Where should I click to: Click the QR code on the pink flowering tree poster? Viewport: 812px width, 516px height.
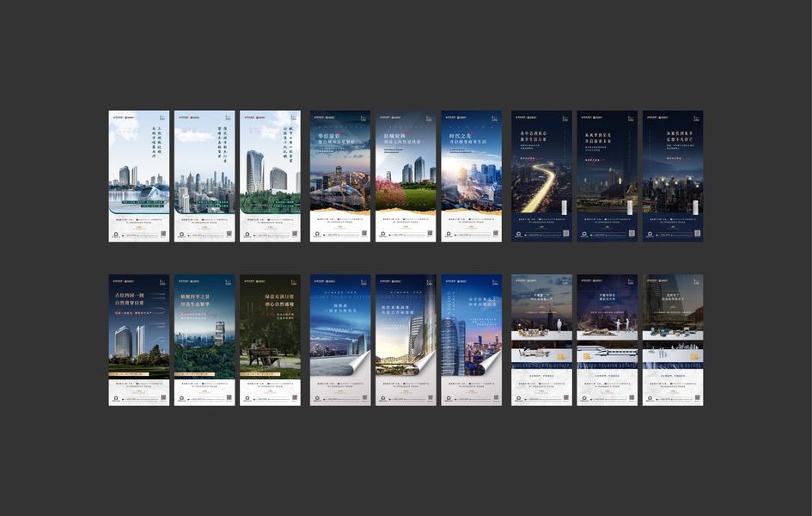pyautogui.click(x=430, y=234)
